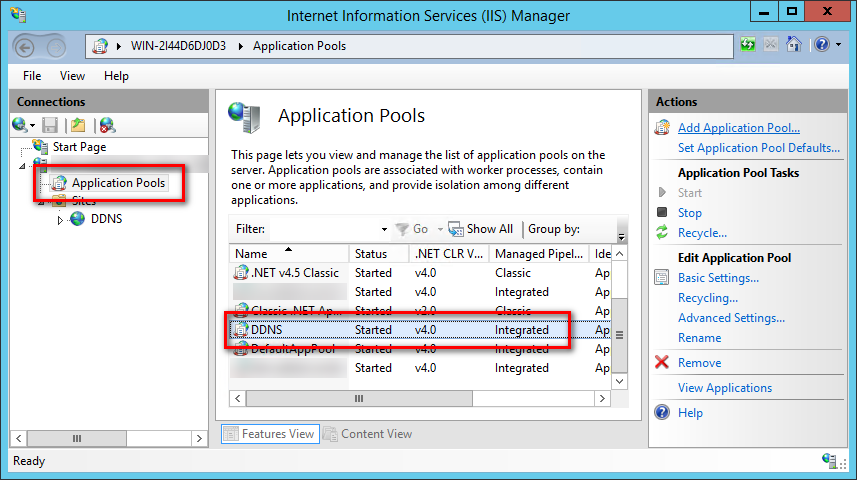Click Connections pane scroll right arrow
857x480 pixels.
click(199, 438)
